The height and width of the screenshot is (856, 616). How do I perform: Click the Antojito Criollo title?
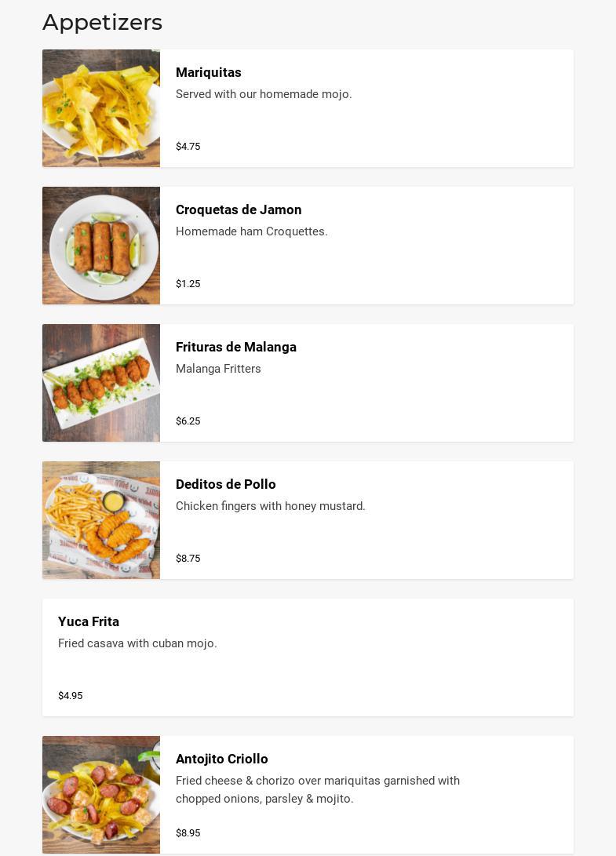[x=222, y=759]
